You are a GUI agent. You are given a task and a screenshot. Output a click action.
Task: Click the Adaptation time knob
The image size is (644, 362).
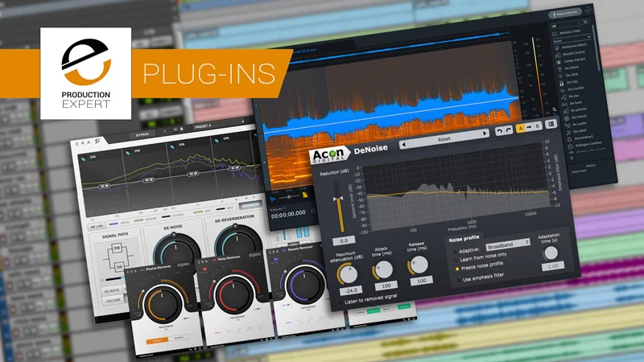coord(551,253)
